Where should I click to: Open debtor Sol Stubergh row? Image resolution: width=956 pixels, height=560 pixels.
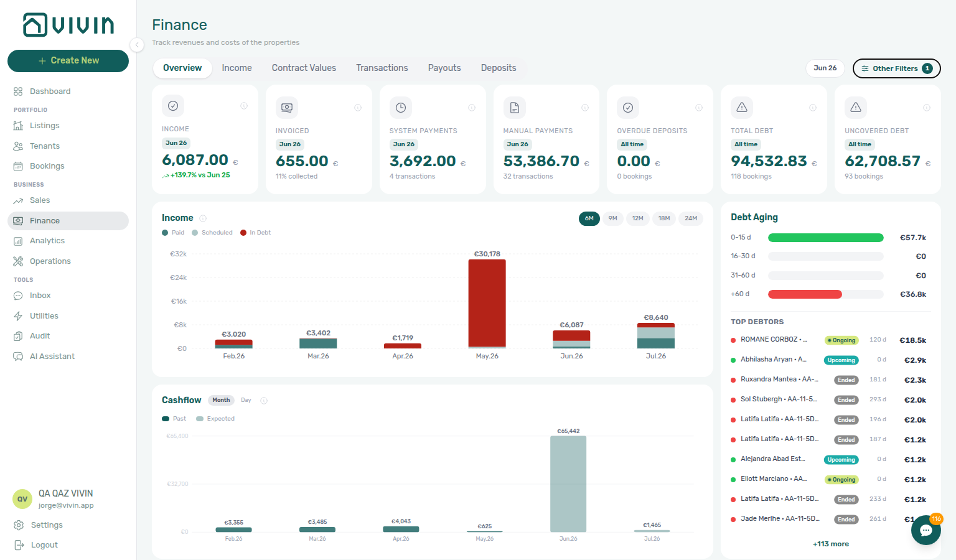828,400
